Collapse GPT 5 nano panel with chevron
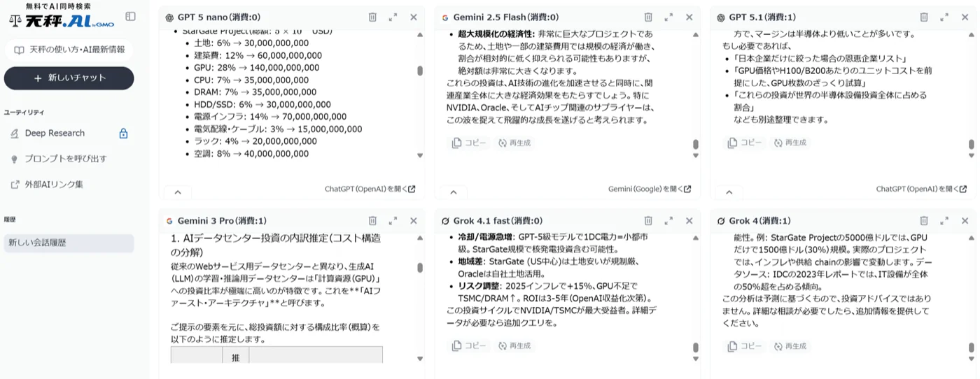The height and width of the screenshot is (379, 980). pyautogui.click(x=178, y=192)
